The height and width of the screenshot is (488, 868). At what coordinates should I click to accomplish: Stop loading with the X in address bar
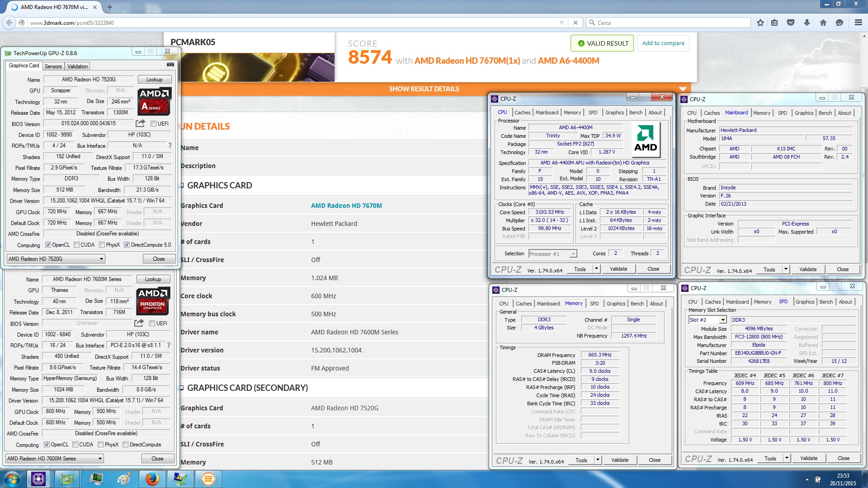pyautogui.click(x=575, y=23)
